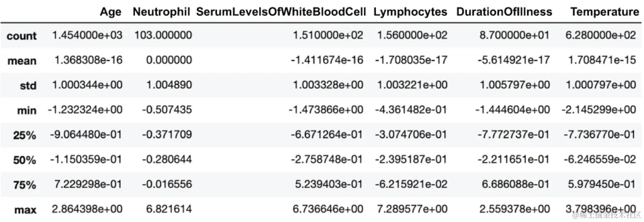Select the min row label
This screenshot has height=222, width=644.
click(x=26, y=111)
